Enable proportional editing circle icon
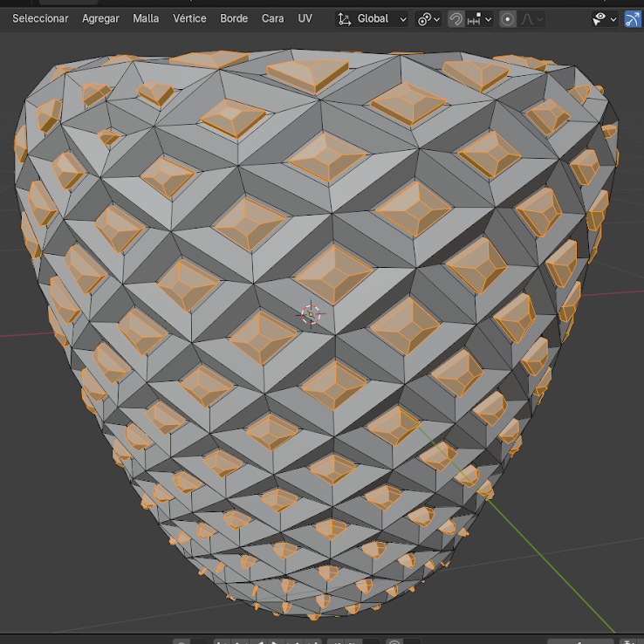Image resolution: width=644 pixels, height=644 pixels. tap(508, 18)
